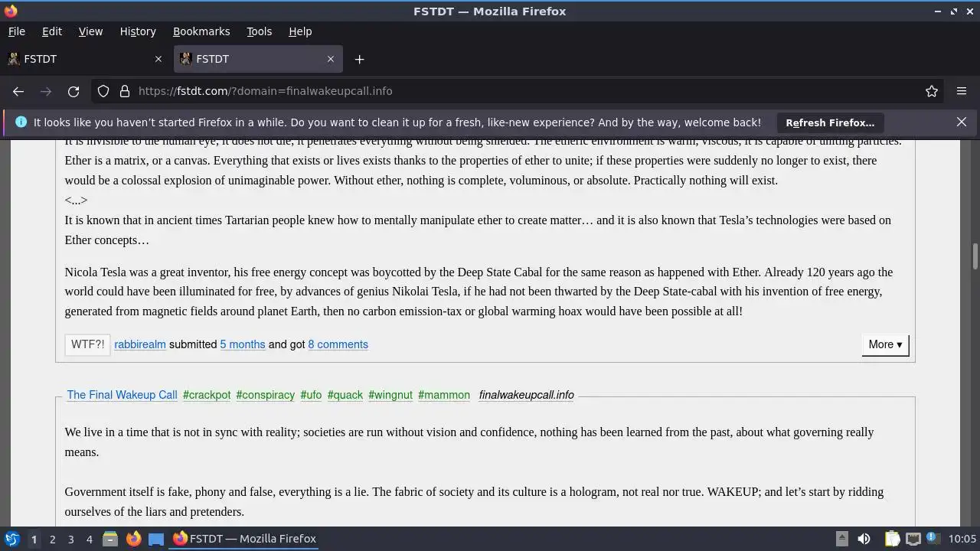
Task: Click the '<...>' ellipsis text line
Action: [x=76, y=201]
